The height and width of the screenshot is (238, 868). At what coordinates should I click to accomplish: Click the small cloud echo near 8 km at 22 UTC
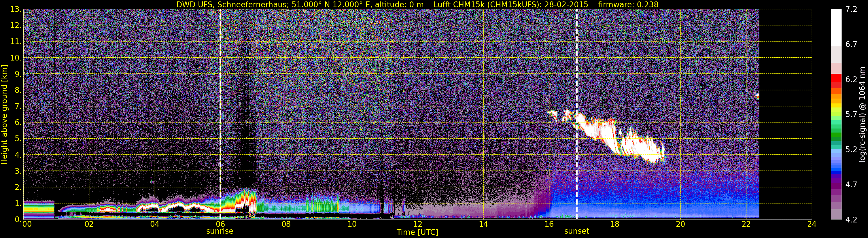click(757, 96)
